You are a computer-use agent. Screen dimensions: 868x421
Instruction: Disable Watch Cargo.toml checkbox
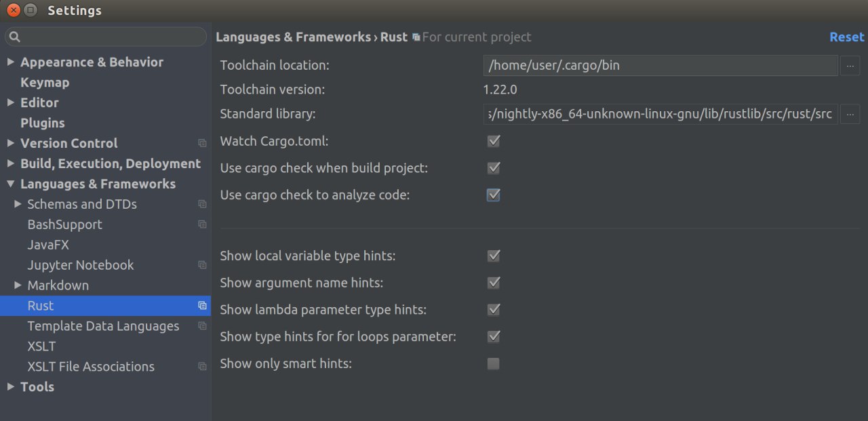tap(494, 141)
